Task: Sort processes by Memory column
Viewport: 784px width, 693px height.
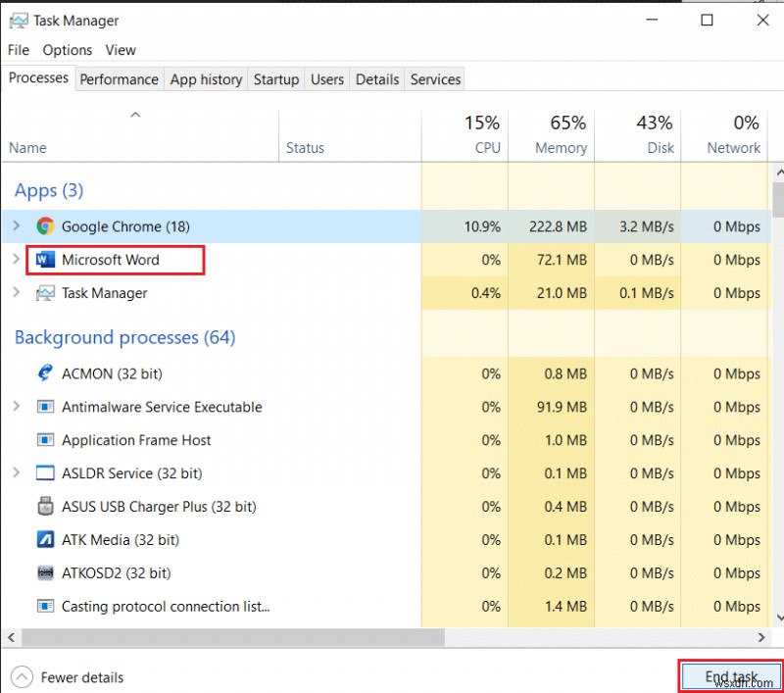Action: pyautogui.click(x=553, y=136)
